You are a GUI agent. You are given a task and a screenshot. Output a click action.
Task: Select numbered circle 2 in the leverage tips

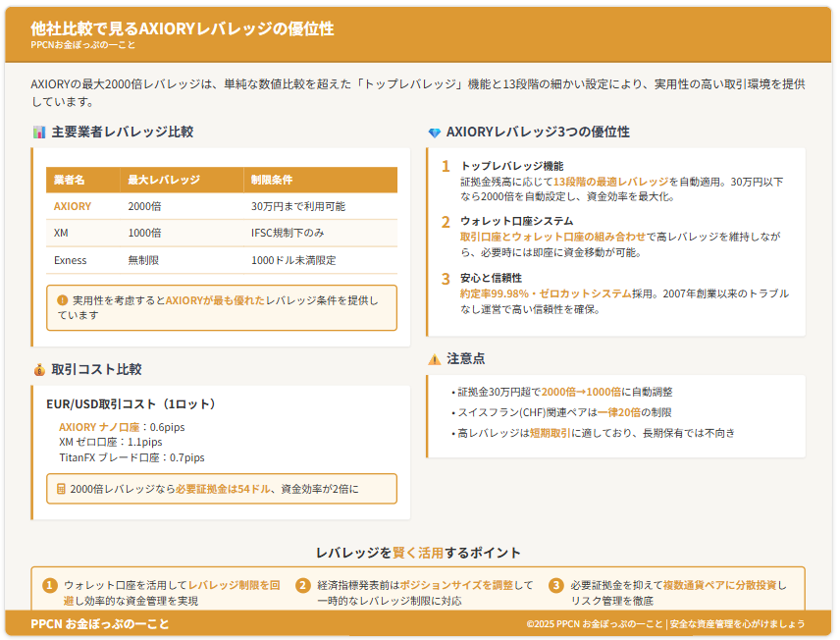(x=303, y=585)
